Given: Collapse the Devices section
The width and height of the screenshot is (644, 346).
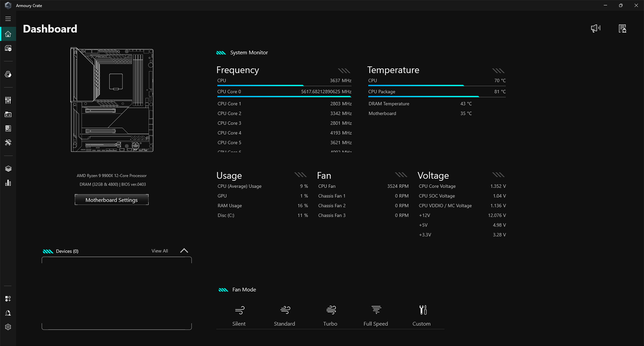Looking at the screenshot, I should pos(184,251).
